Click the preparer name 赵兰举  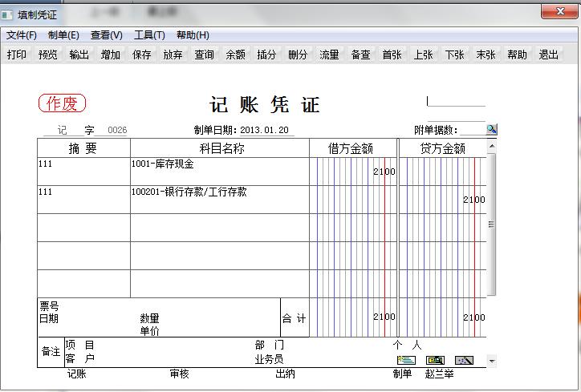(x=440, y=374)
